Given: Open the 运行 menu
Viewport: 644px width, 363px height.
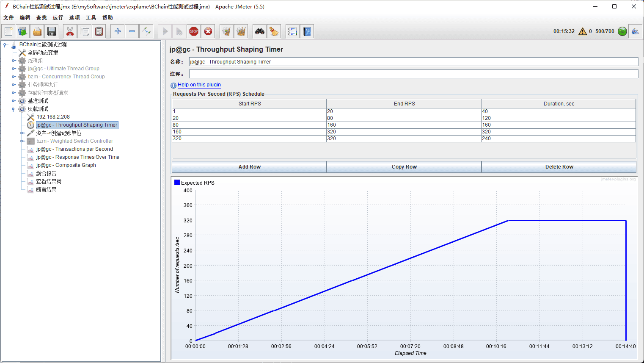Looking at the screenshot, I should [x=58, y=18].
